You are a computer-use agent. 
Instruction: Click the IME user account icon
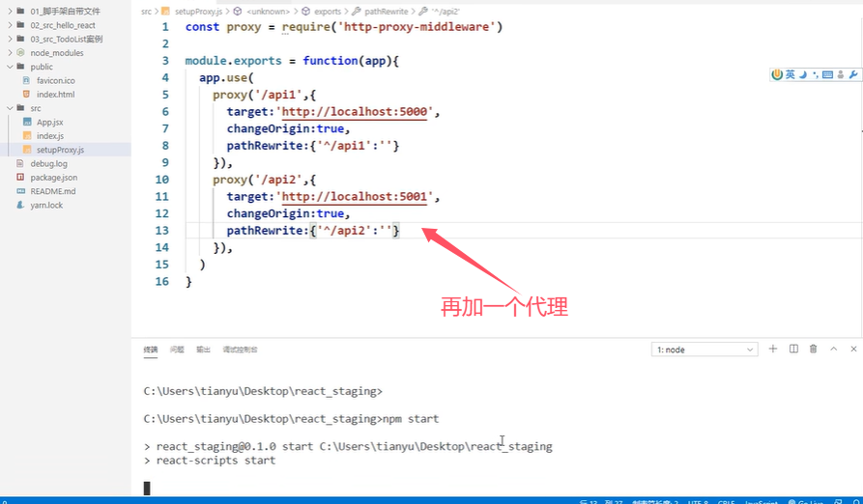[841, 74]
